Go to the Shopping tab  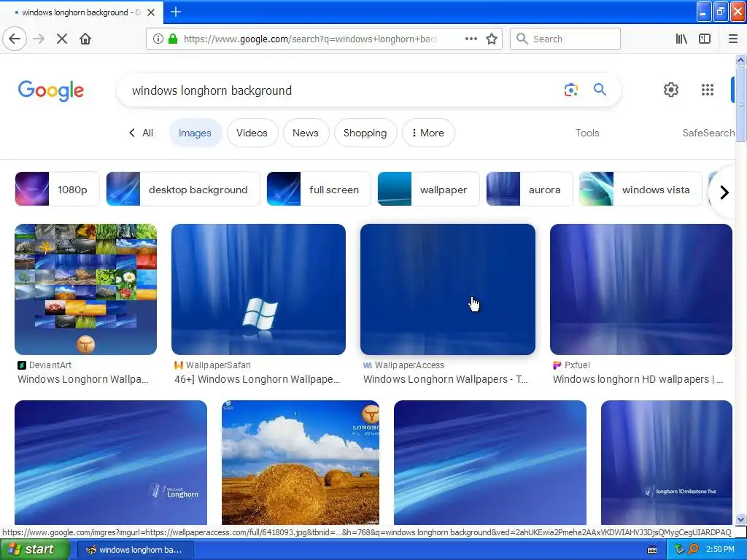point(365,133)
